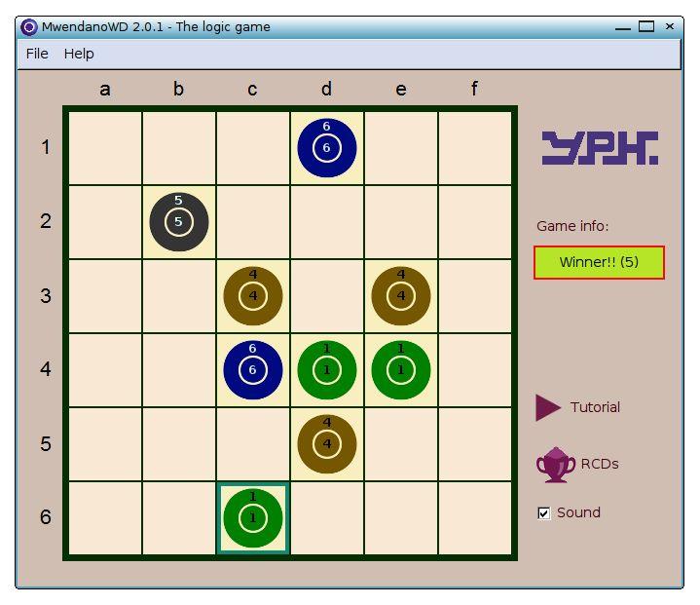
Task: Open the File menu
Action: [x=37, y=54]
